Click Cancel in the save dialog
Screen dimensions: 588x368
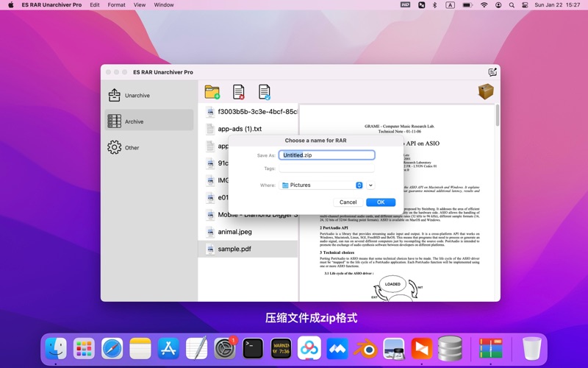point(348,202)
